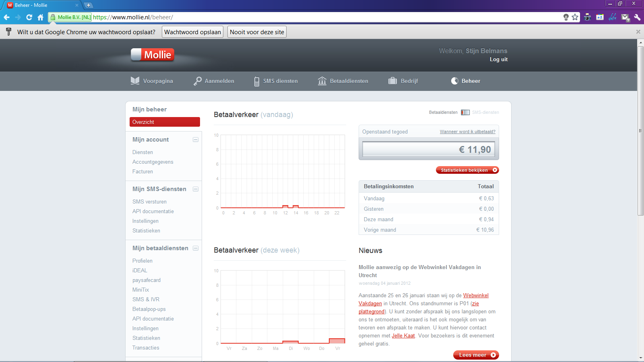Click the blue signature key extension icon
This screenshot has width=644, height=362.
[x=613, y=17]
